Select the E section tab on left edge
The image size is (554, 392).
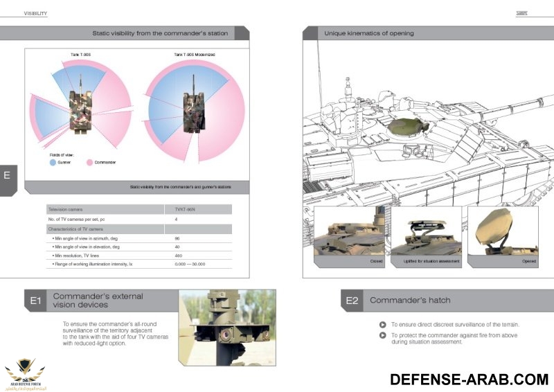[8, 180]
